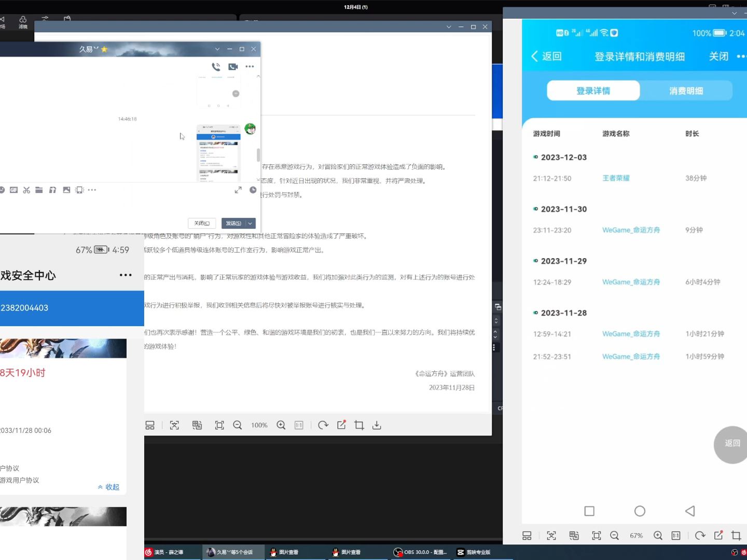Open the send-options dropdown next to 发送(S)
The height and width of the screenshot is (560, 747).
click(x=250, y=223)
